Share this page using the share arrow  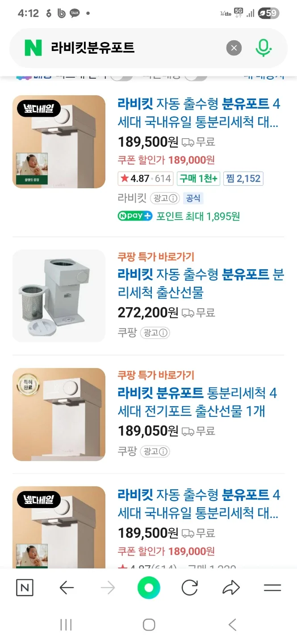click(x=231, y=588)
